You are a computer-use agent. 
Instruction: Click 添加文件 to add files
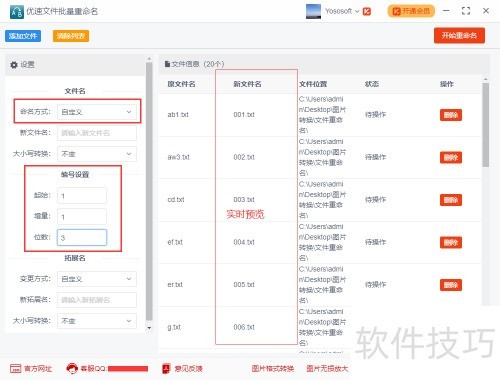[x=23, y=36]
